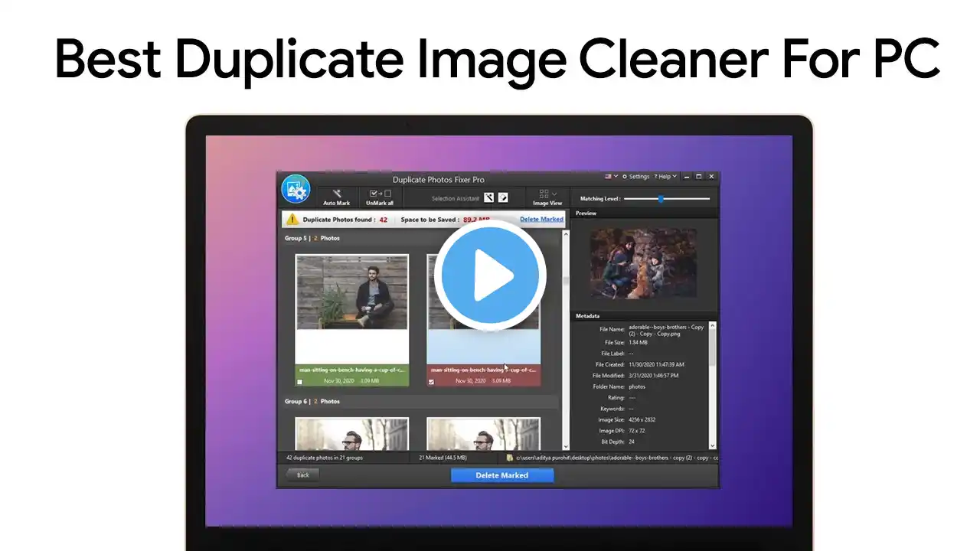The width and height of the screenshot is (980, 551).
Task: Select the Selection Assistant eraser icon
Action: point(503,197)
